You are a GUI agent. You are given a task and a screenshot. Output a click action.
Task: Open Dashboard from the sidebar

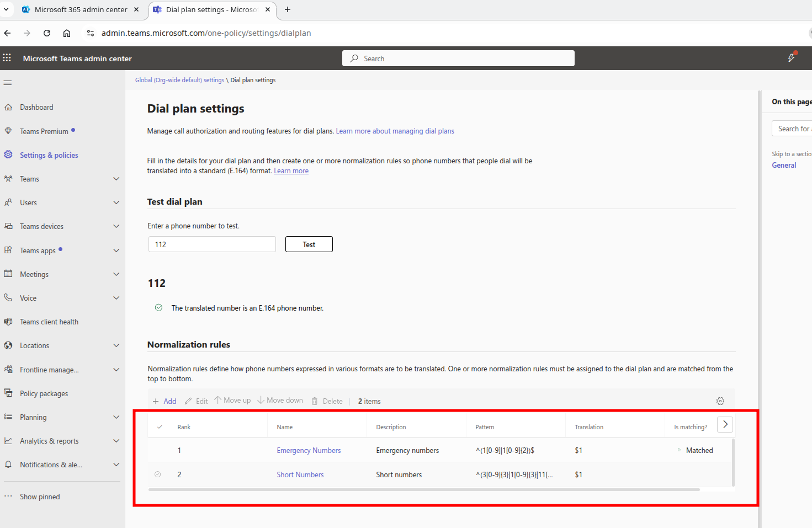click(36, 107)
